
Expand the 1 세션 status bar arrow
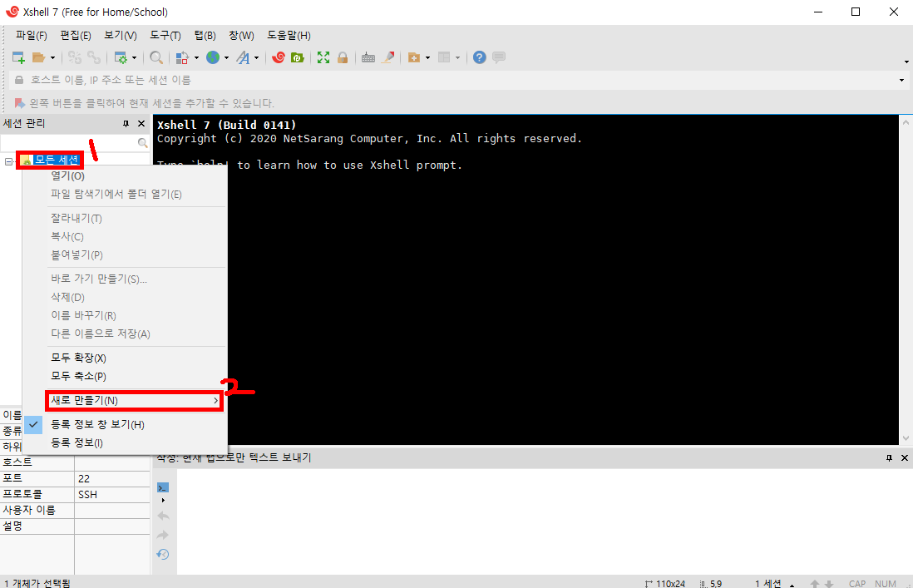coord(792,584)
